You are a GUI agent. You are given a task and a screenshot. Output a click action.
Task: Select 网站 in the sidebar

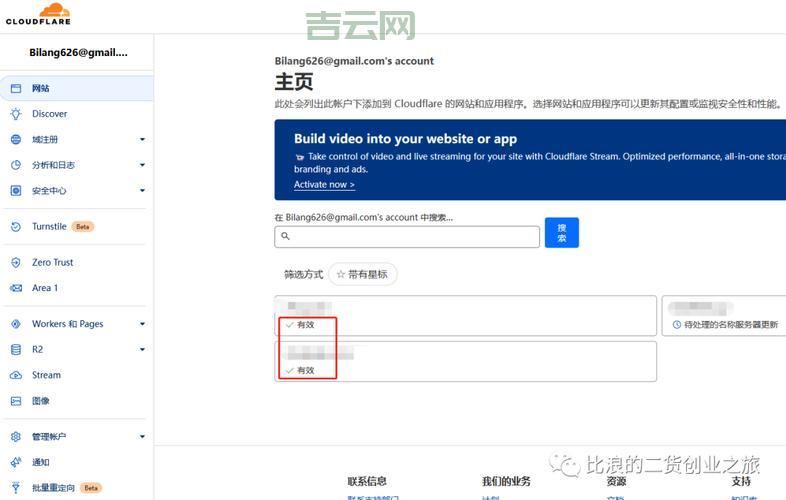point(77,88)
